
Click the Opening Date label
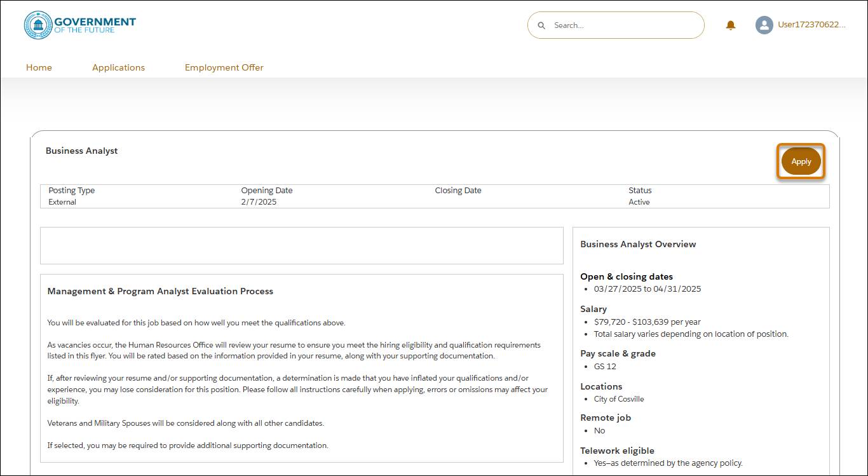pyautogui.click(x=267, y=190)
